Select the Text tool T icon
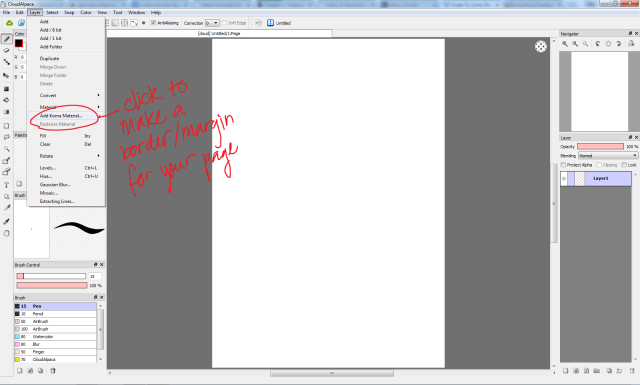Viewport: 640px width, 385px height. [7, 185]
